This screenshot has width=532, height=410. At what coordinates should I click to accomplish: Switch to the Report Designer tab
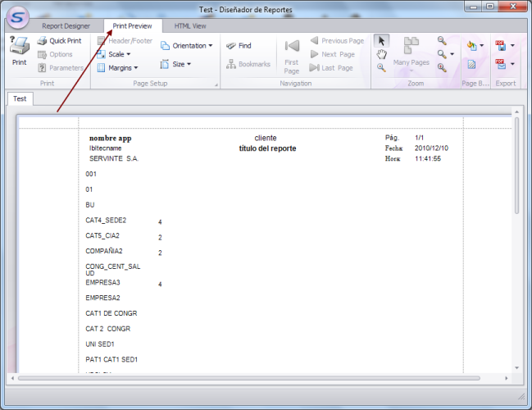click(x=66, y=26)
